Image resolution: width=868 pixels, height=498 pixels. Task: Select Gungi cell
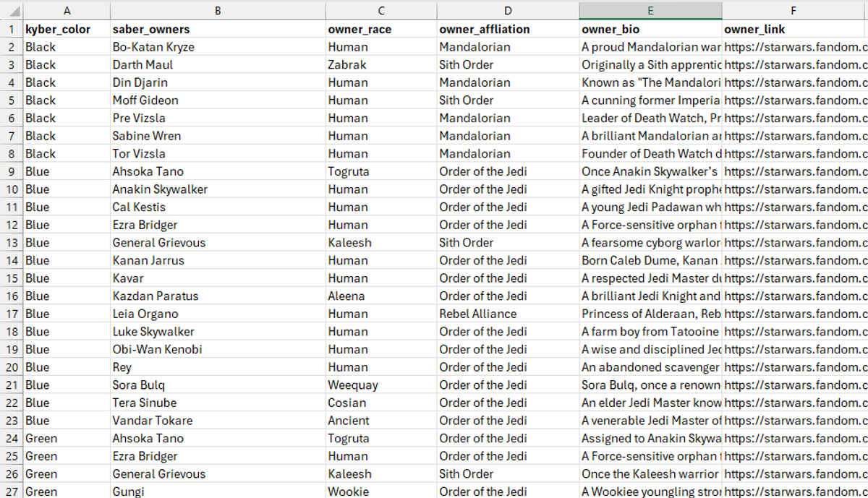[218, 491]
